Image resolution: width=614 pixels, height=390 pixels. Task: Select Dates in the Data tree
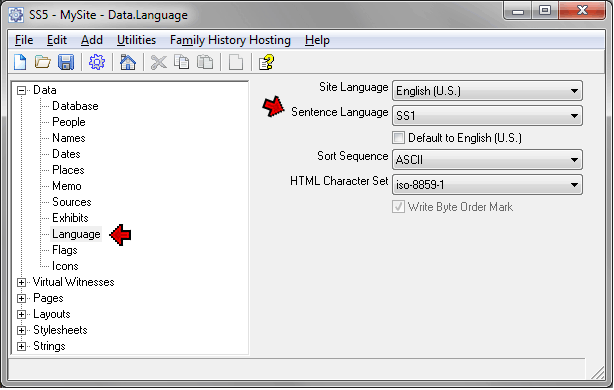click(66, 154)
